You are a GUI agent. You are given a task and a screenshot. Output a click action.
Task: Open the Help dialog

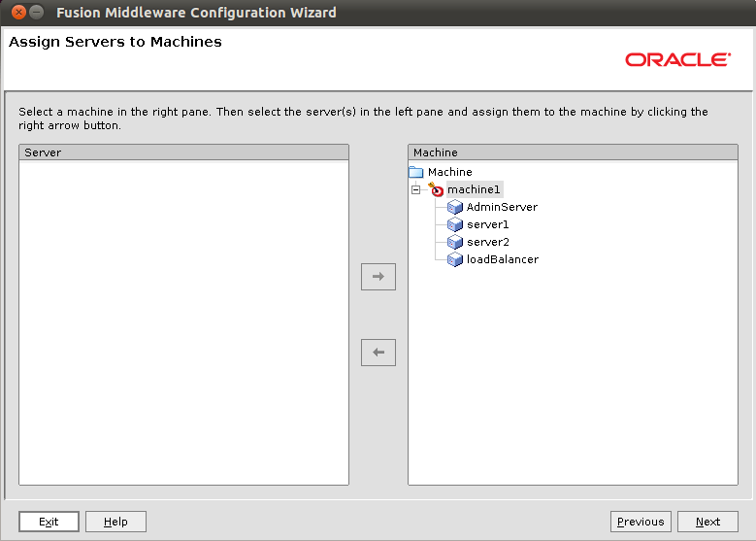point(115,522)
